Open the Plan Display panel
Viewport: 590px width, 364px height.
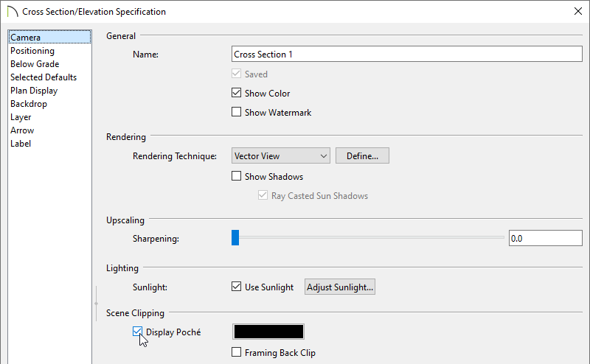[34, 91]
